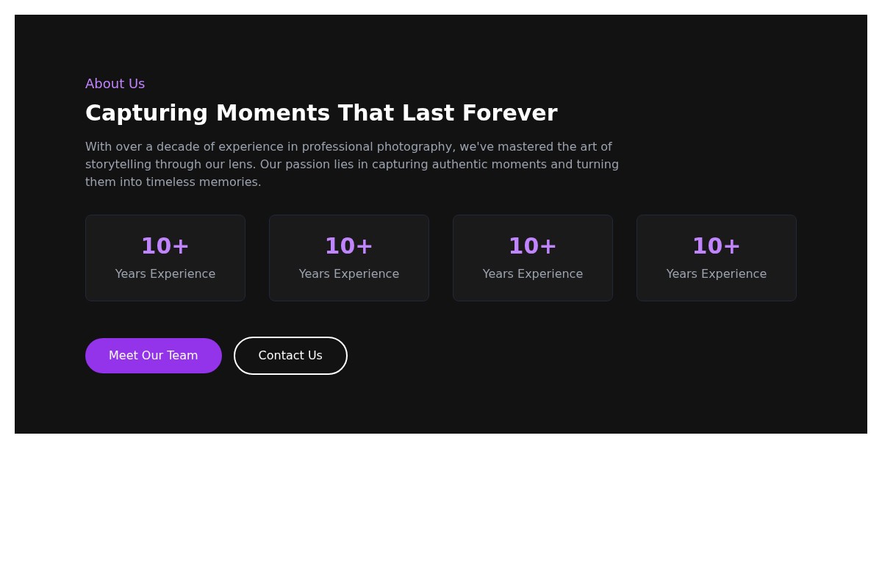Click the line starting 'storytelling through our lens'
The image size is (882, 588).
[351, 165]
